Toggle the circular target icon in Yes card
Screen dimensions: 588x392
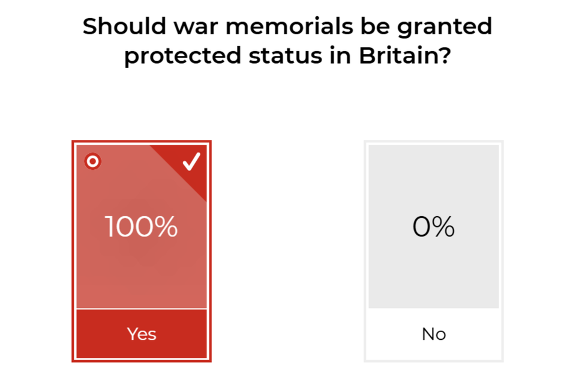click(92, 161)
